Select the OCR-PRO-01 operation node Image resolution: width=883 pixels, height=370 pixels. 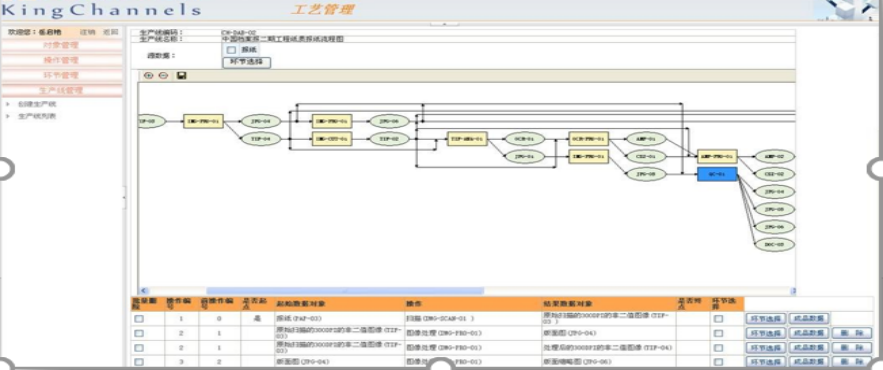tap(588, 139)
